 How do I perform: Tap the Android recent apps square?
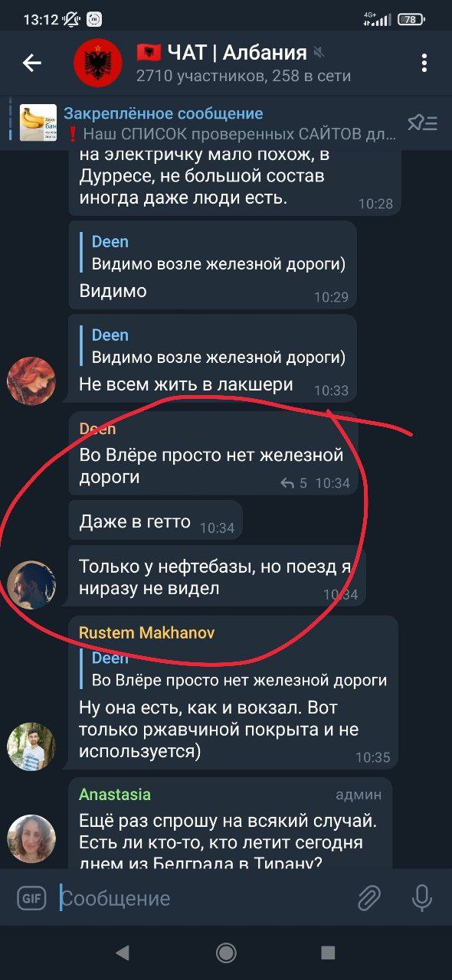coord(328,952)
